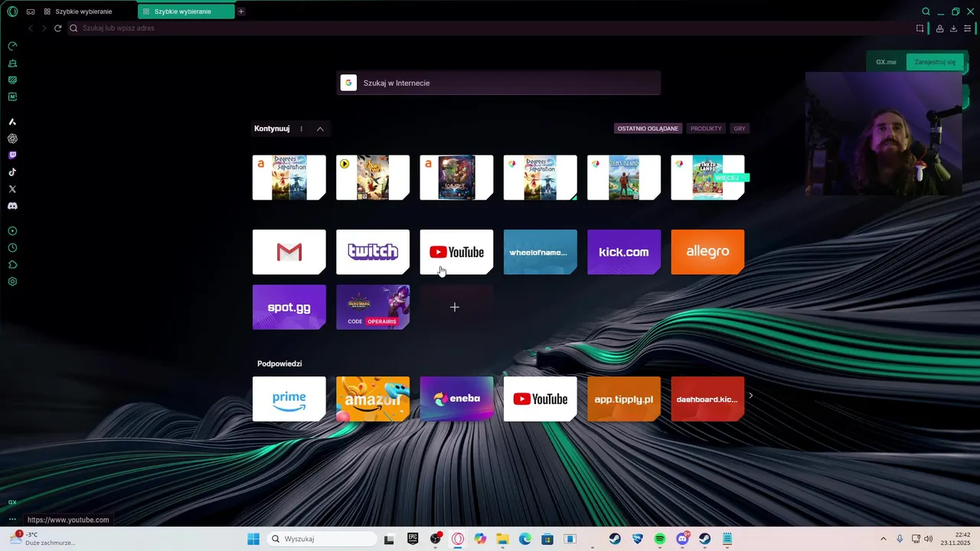Open Spotify from the taskbar
Viewport: 980px width, 551px height.
[660, 539]
